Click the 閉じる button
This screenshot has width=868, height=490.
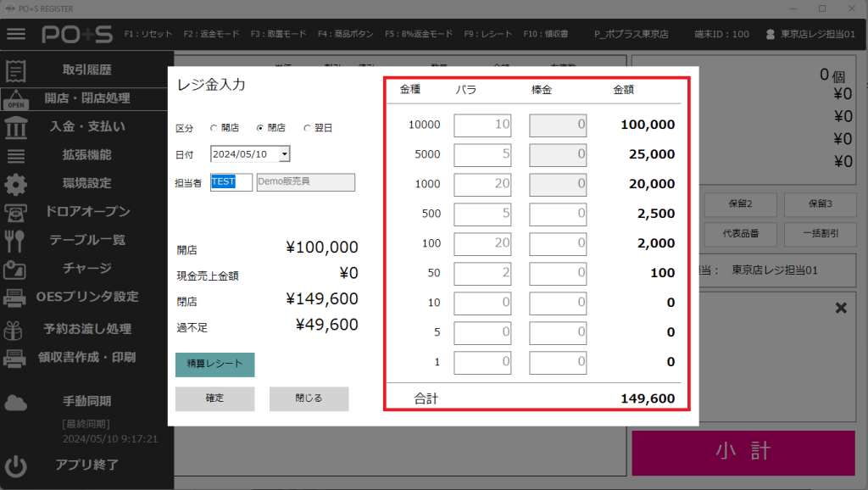(x=309, y=398)
